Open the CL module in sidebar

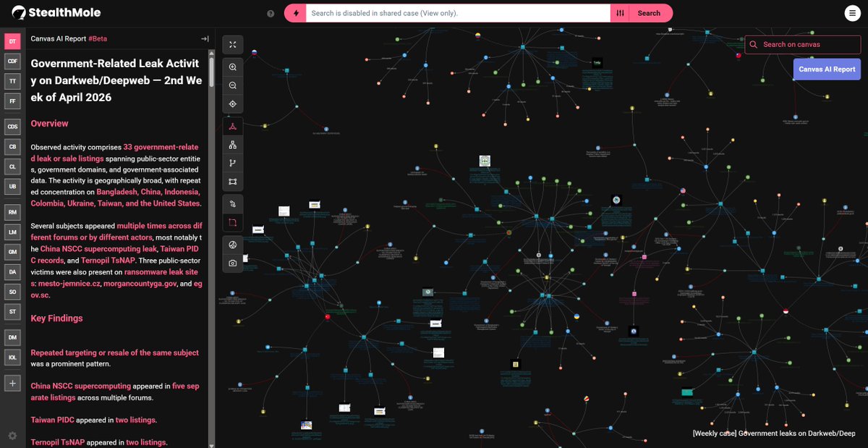[12, 166]
